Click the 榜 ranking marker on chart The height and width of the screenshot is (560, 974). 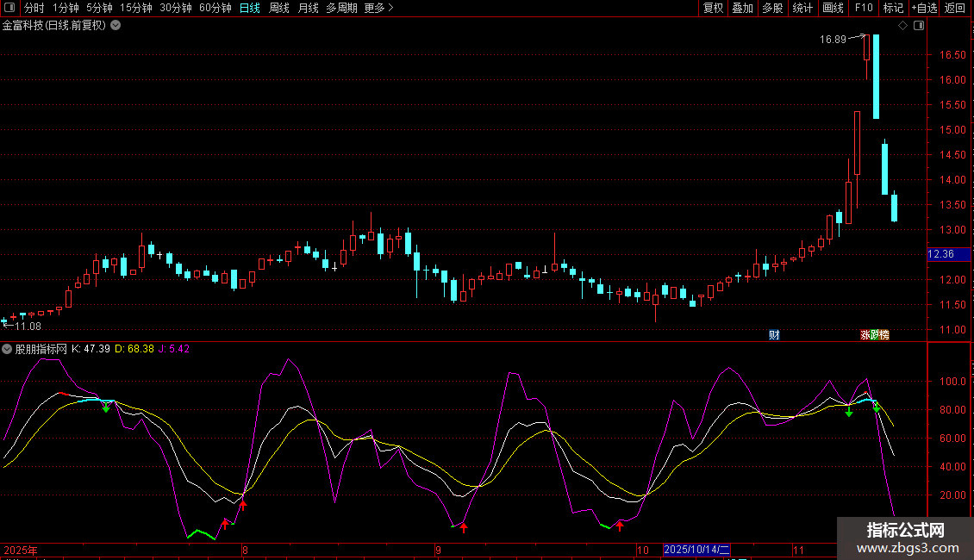click(883, 335)
